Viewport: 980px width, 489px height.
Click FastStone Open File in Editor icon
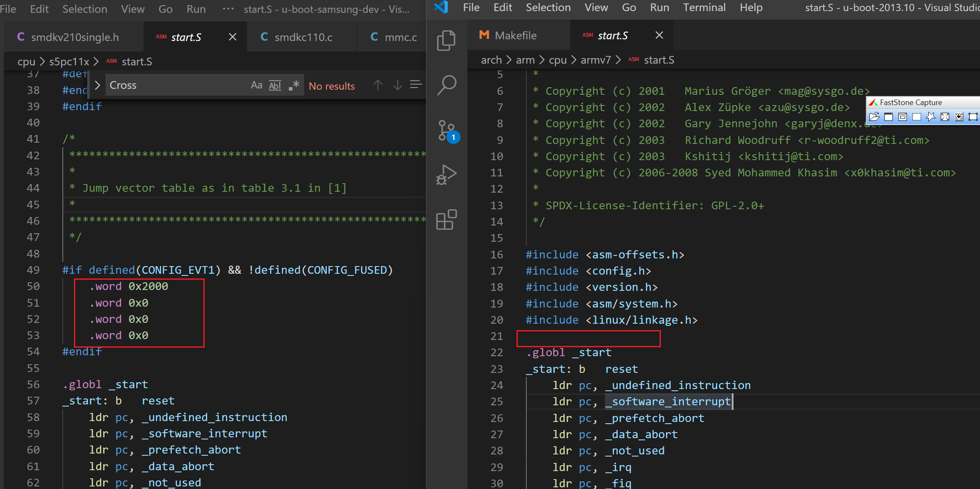pyautogui.click(x=874, y=117)
